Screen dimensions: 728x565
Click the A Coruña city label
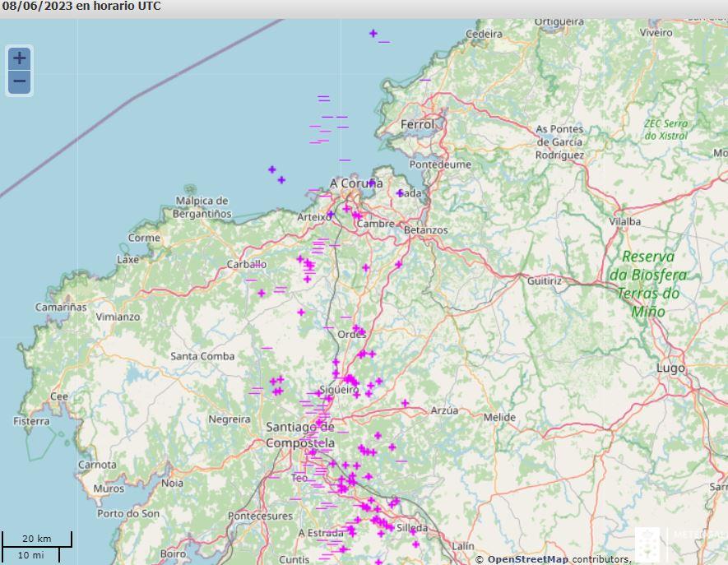[355, 183]
